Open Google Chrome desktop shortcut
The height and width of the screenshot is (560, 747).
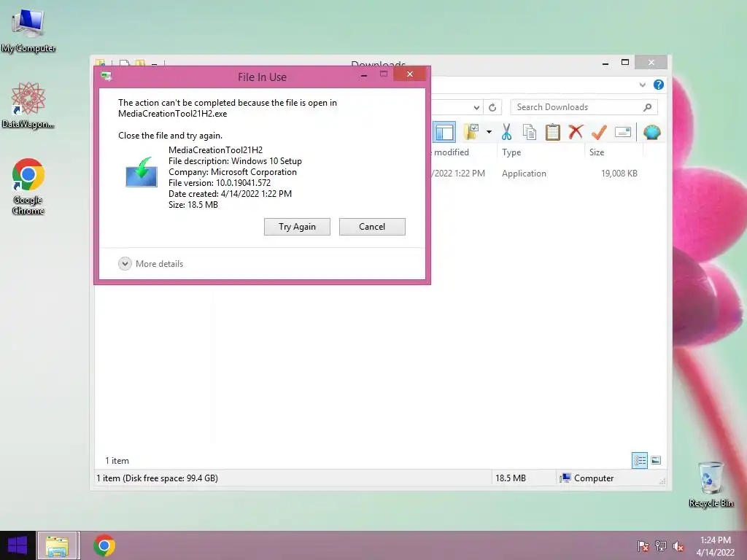[28, 187]
